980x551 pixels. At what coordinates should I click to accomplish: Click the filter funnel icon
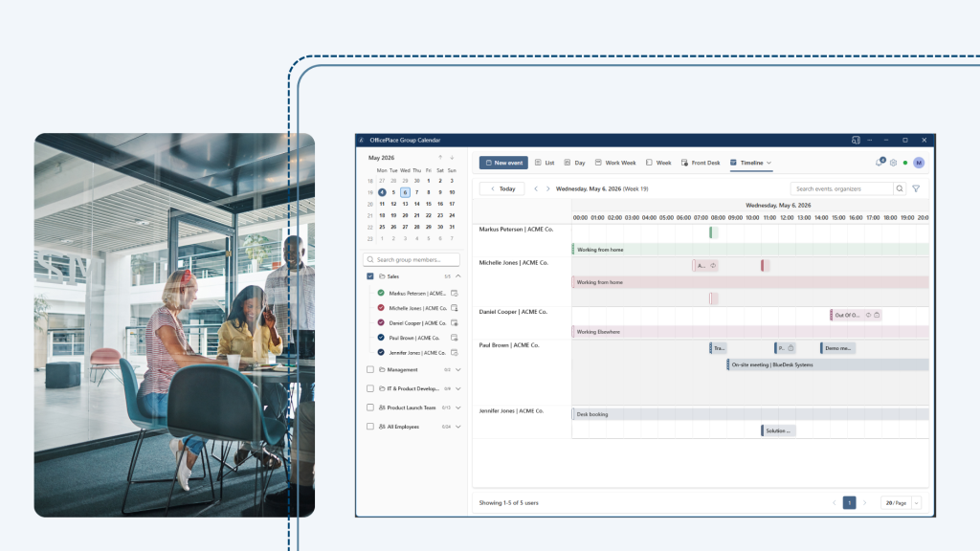coord(916,188)
